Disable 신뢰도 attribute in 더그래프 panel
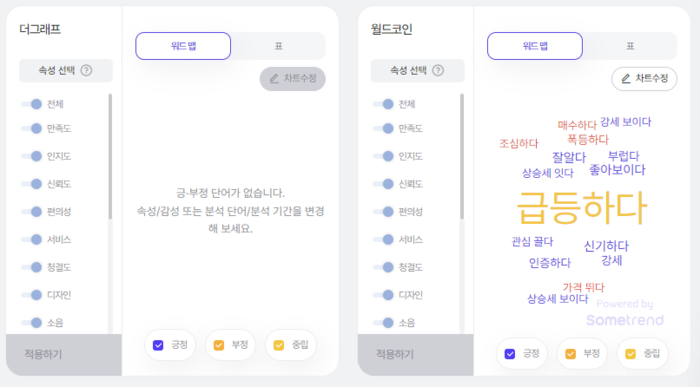The height and width of the screenshot is (387, 700). [32, 184]
